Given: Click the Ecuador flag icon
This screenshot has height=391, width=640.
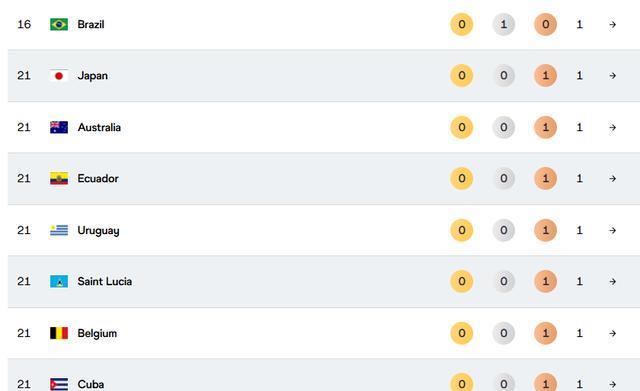Looking at the screenshot, I should 59,178.
